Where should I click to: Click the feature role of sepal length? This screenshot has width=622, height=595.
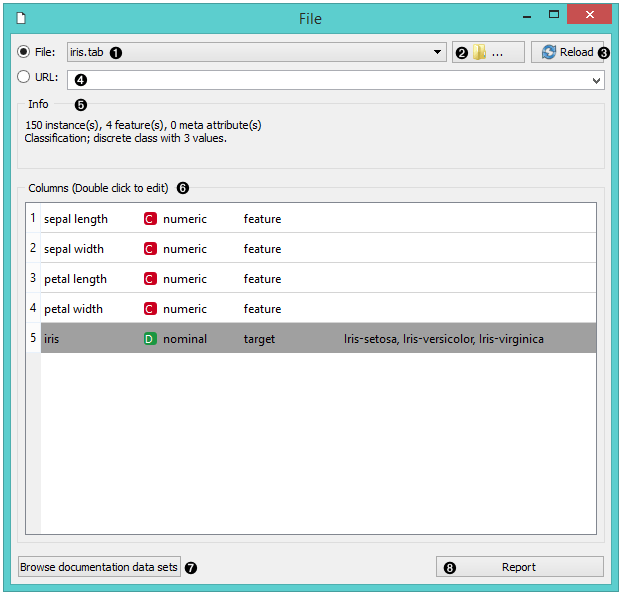pos(262,219)
